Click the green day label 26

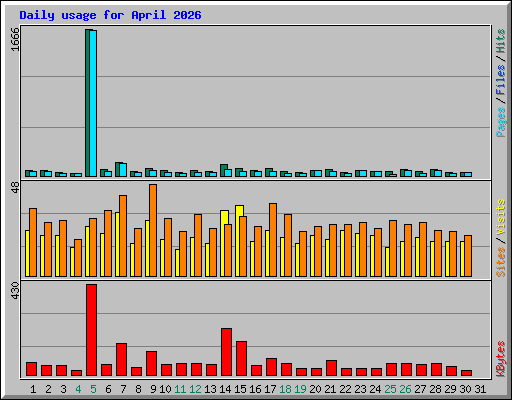point(405,389)
